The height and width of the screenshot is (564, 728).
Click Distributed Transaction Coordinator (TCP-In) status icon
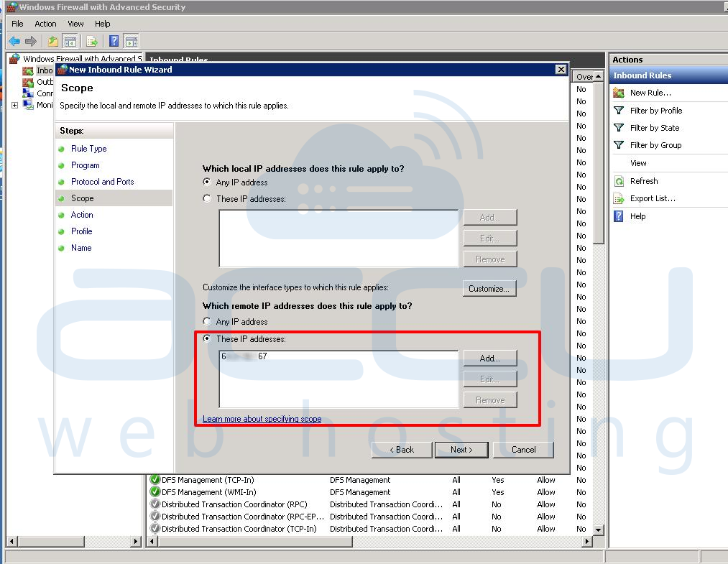click(155, 528)
